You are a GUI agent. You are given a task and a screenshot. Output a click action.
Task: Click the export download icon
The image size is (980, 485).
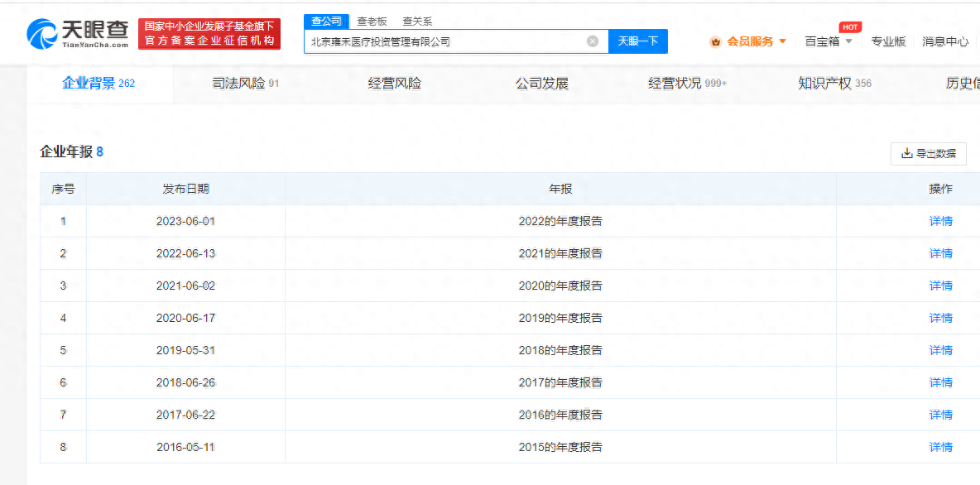(x=906, y=153)
